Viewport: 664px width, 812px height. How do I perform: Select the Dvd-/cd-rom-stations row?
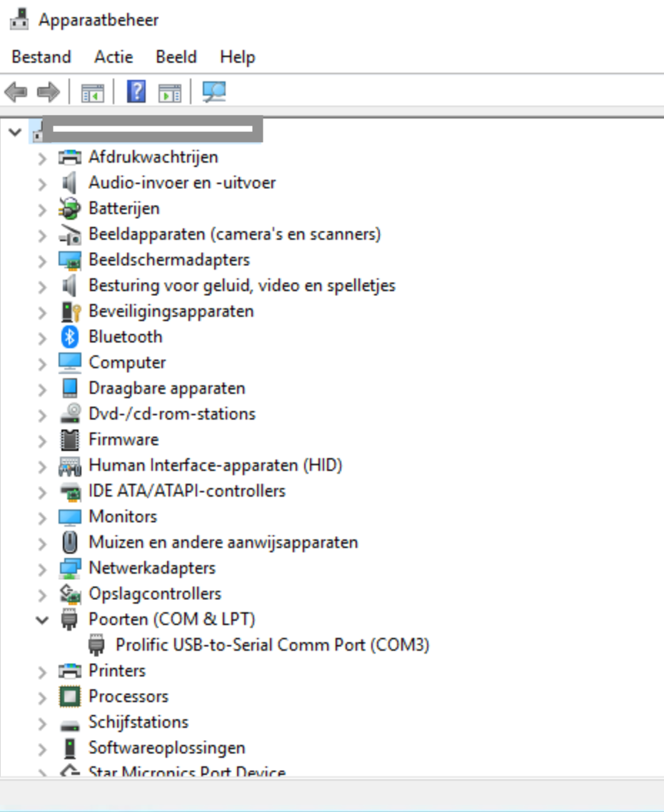pyautogui.click(x=172, y=414)
